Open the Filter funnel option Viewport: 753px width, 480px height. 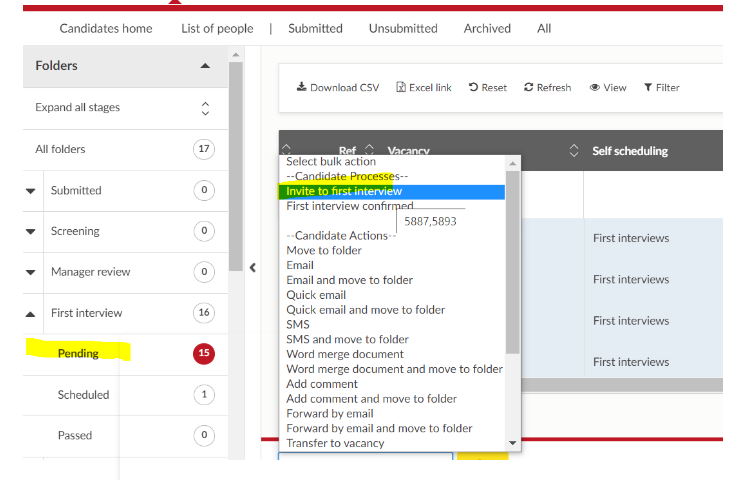[x=648, y=88]
